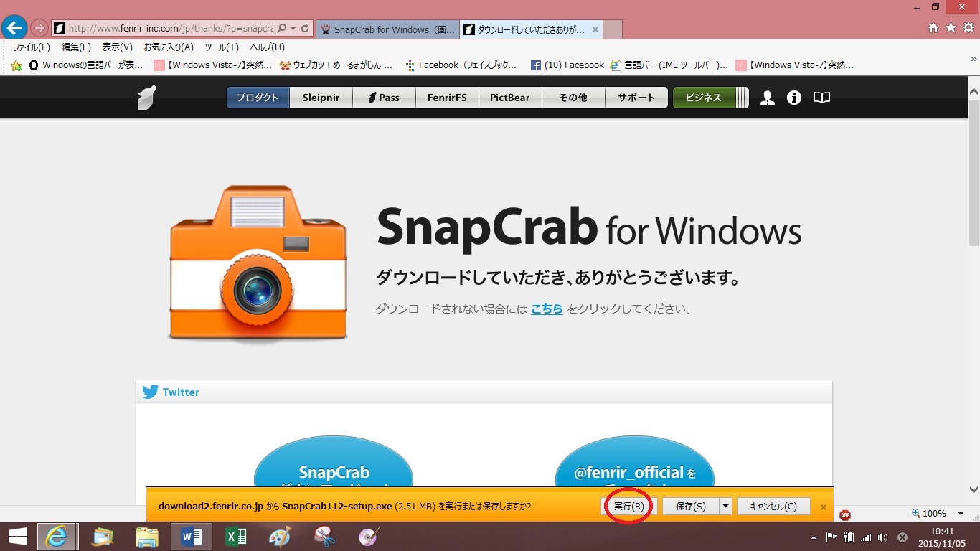Click the network signal tray icon

pyautogui.click(x=866, y=537)
